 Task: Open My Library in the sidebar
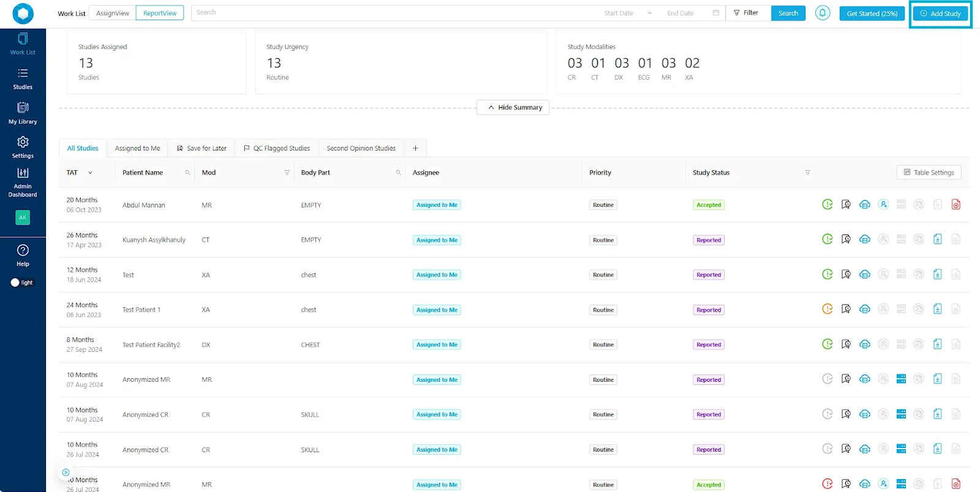[x=23, y=113]
